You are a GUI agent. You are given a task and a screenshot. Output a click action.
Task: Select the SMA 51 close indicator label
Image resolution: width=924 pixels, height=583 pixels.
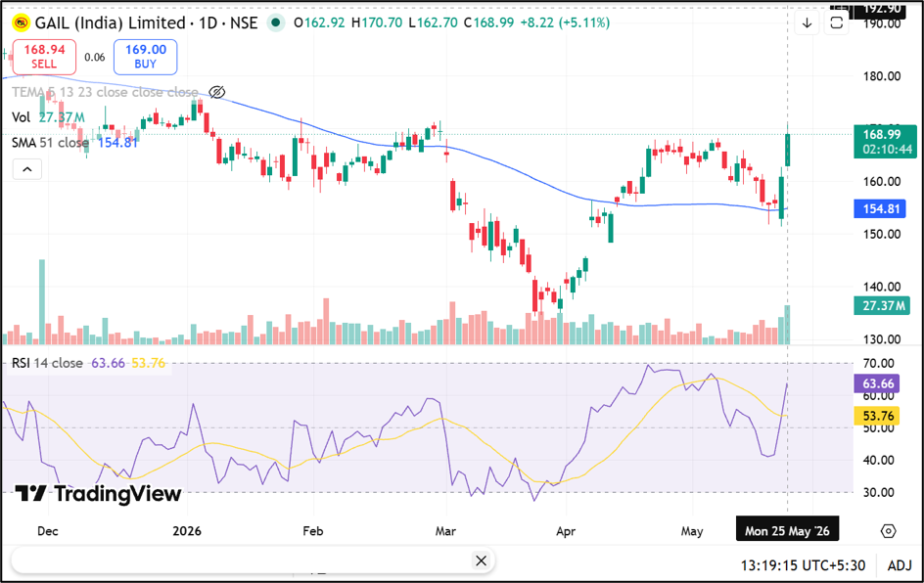point(50,143)
